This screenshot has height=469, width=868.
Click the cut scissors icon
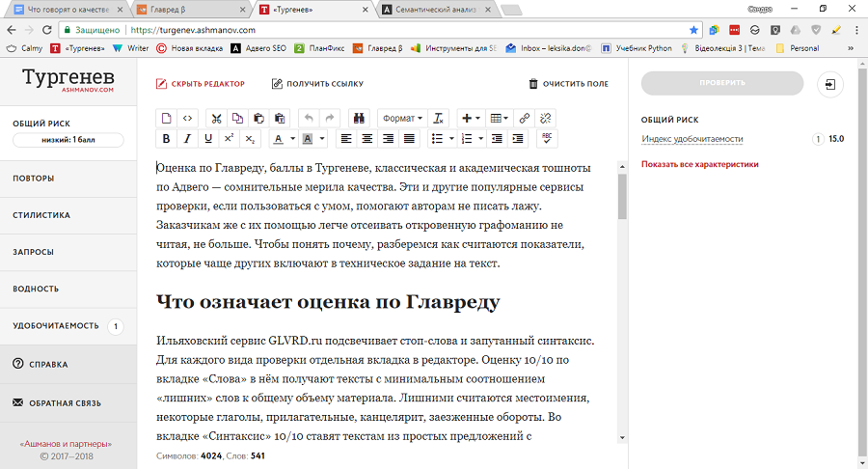(216, 118)
